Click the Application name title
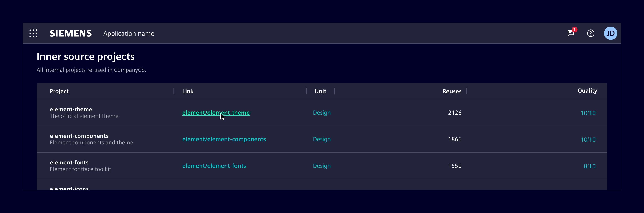644x213 pixels. [x=129, y=34]
